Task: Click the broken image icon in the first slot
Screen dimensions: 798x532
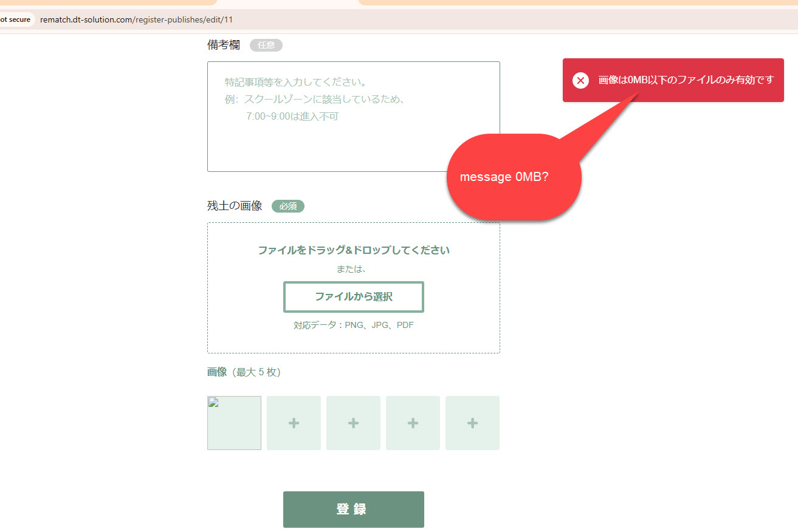Action: [214, 403]
